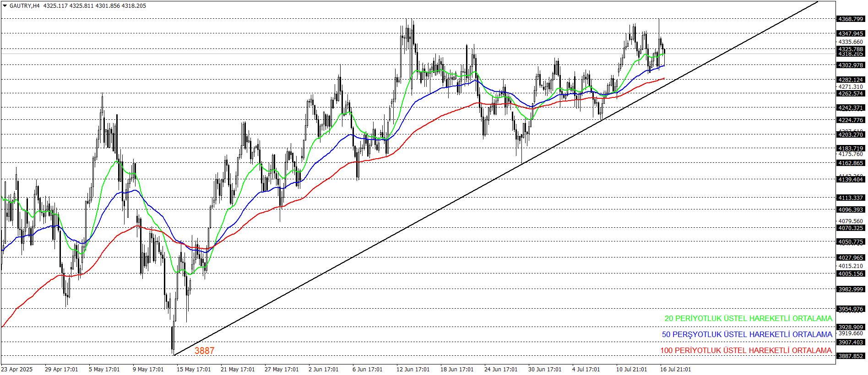Click the 4175.760 price axis value

click(x=851, y=154)
